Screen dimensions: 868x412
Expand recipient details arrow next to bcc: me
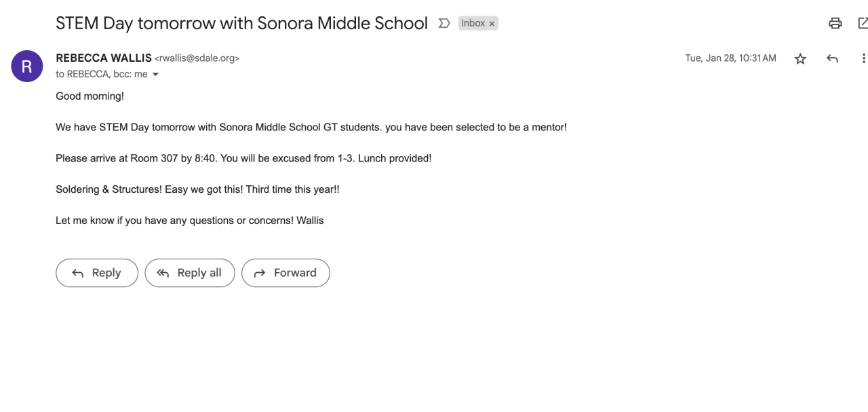point(155,75)
